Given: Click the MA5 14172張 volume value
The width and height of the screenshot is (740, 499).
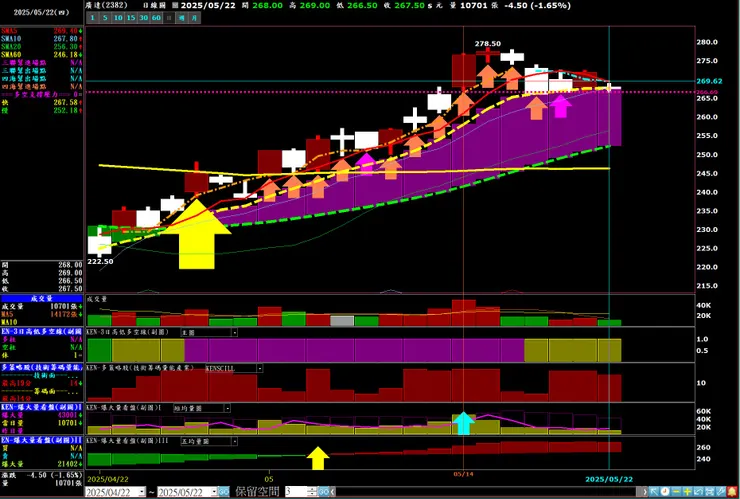Looking at the screenshot, I should (65, 314).
